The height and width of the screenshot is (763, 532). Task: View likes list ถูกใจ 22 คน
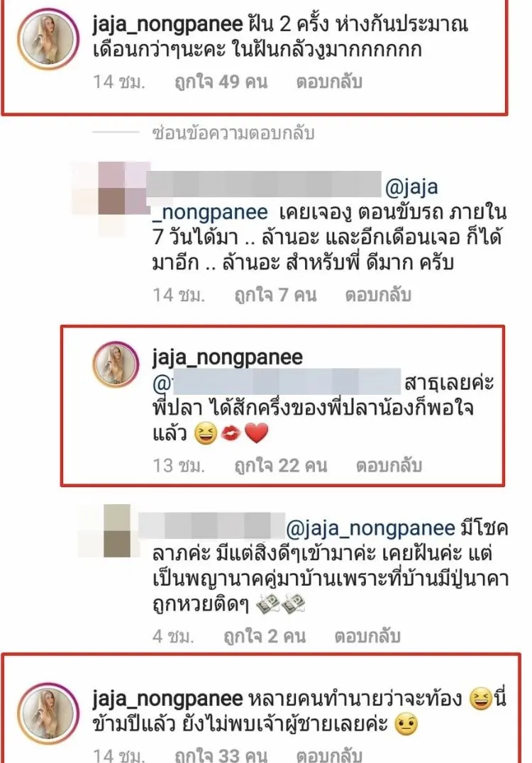point(281,466)
